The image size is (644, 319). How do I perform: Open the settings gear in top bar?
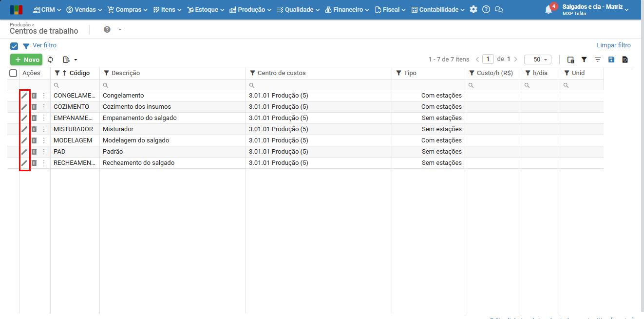coord(474,10)
